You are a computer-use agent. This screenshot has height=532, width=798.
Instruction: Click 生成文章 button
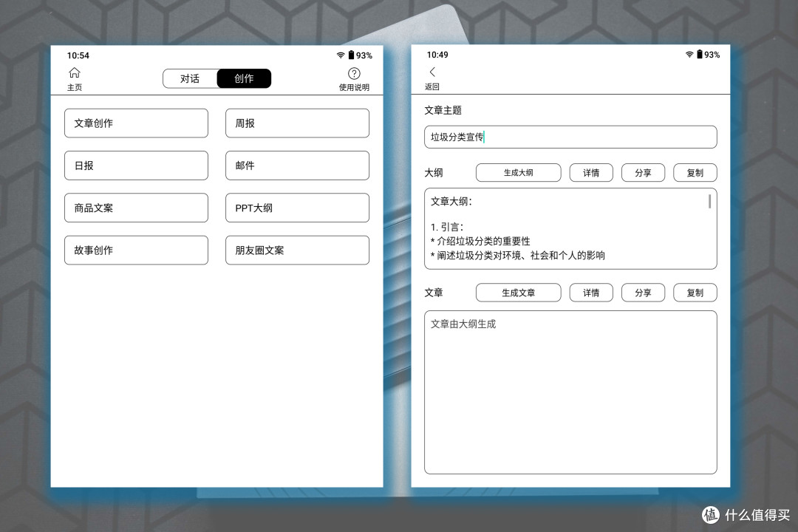coord(519,293)
